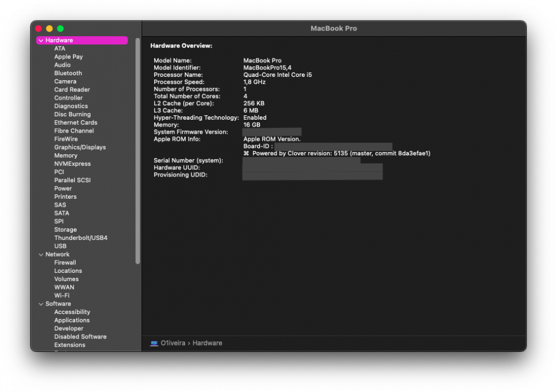Open Wi-Fi network information
The height and width of the screenshot is (392, 557).
point(62,296)
